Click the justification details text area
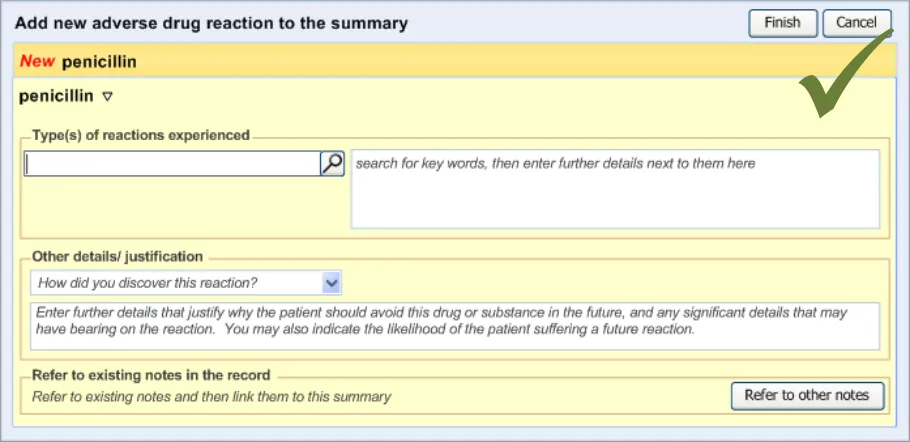The height and width of the screenshot is (442, 910). (x=454, y=326)
